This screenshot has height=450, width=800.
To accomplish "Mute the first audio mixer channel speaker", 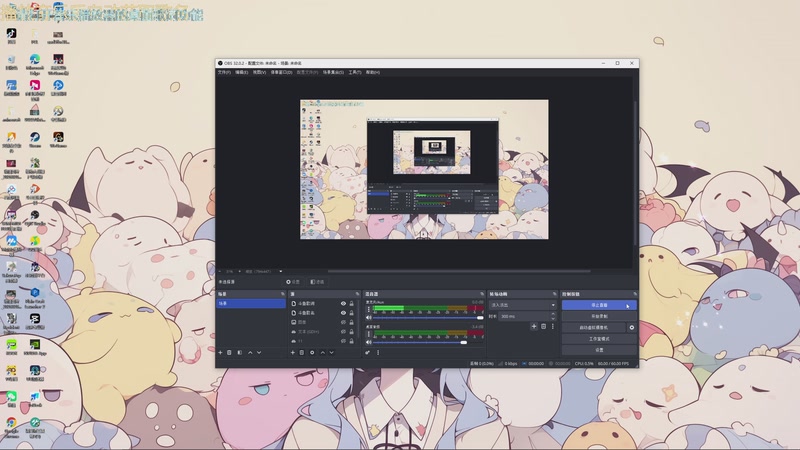I will tap(369, 317).
